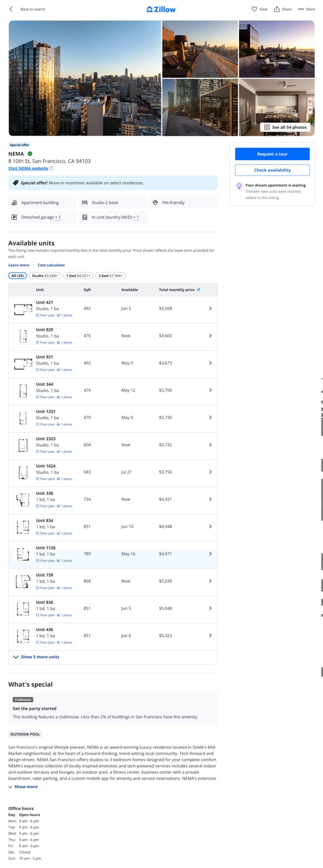
Task: Click Learn more link
Action: coord(19,265)
